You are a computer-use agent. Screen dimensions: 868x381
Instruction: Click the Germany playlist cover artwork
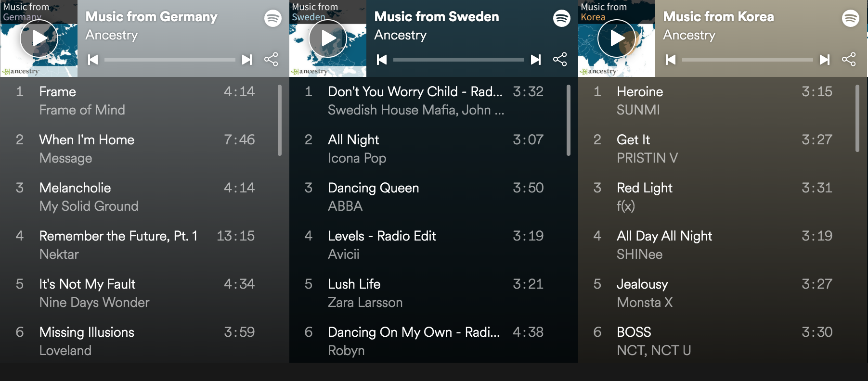coord(39,38)
